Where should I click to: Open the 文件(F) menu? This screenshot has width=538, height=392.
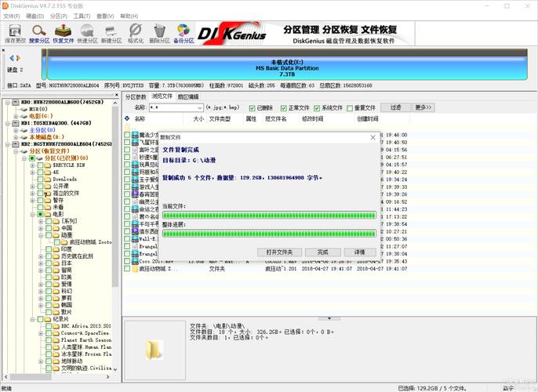(x=12, y=16)
